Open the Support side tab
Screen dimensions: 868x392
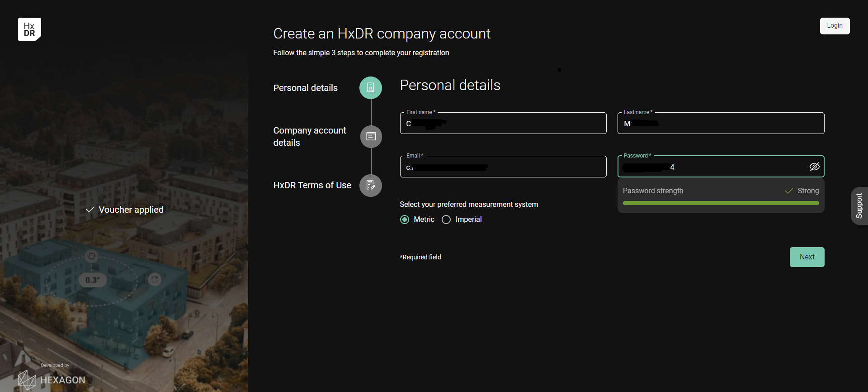coord(859,206)
